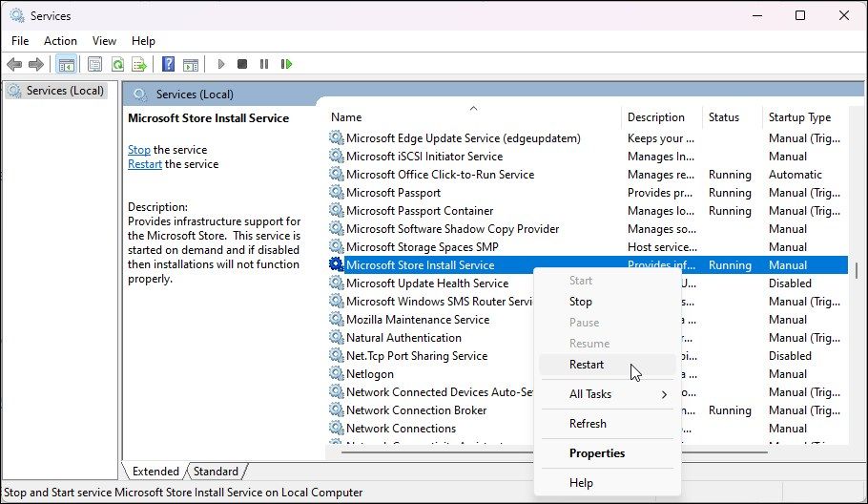Click the Export List toolbar icon
Image resolution: width=868 pixels, height=504 pixels.
139,64
